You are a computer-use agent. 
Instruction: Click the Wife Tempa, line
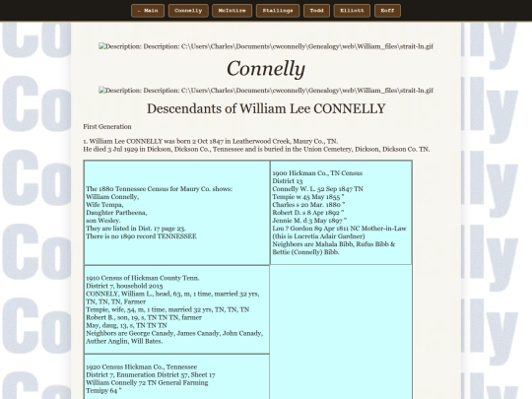(x=104, y=205)
